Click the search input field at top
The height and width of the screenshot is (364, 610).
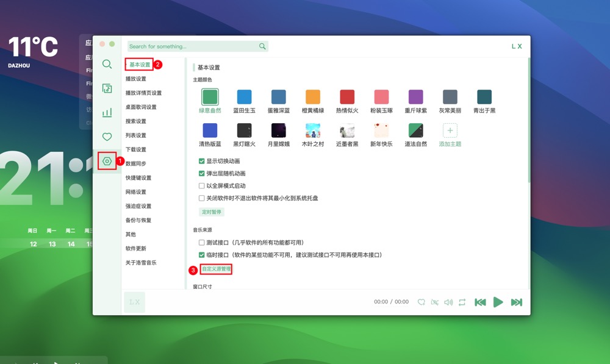[195, 46]
